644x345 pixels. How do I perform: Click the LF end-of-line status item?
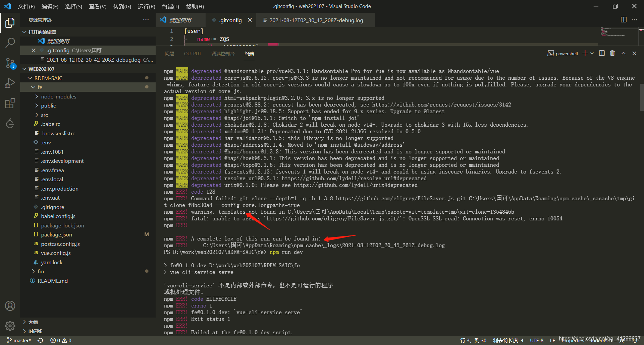pyautogui.click(x=552, y=340)
